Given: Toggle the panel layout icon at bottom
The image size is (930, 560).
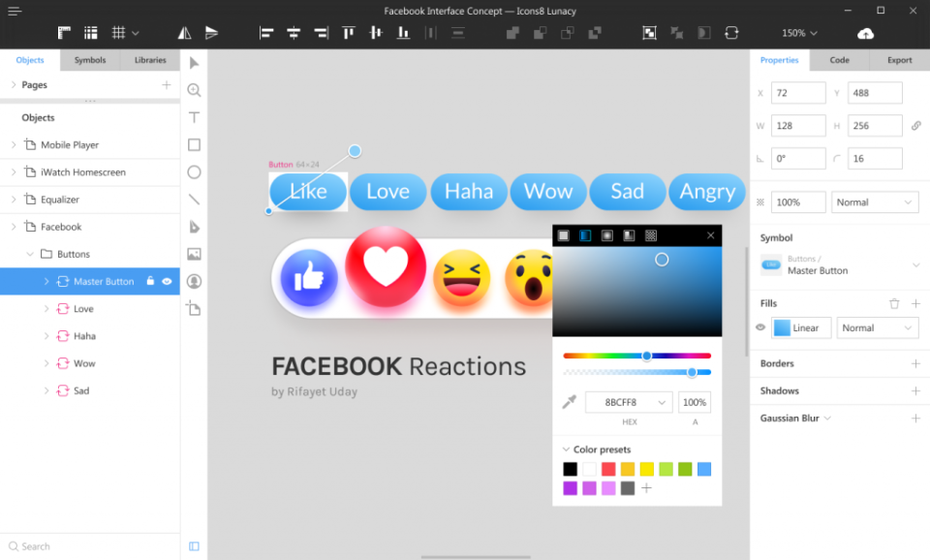Looking at the screenshot, I should 194,546.
